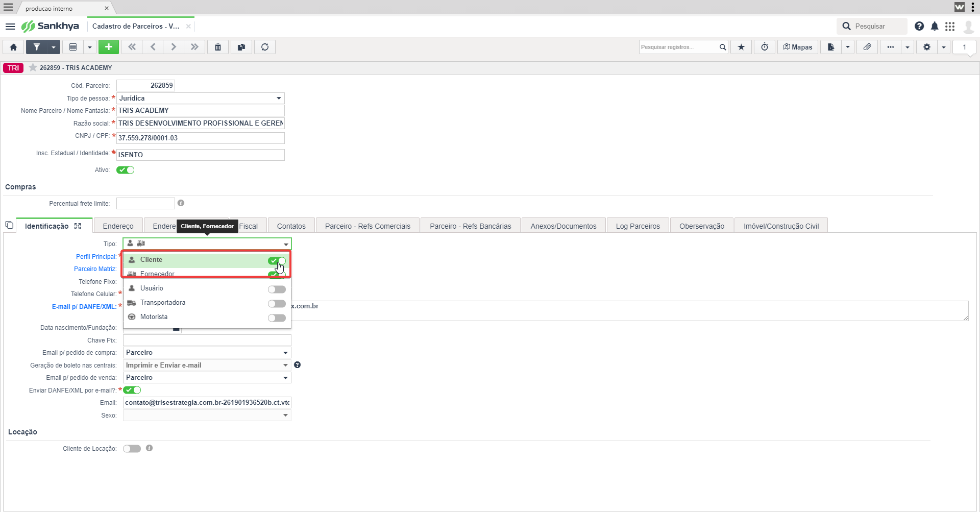Open settings gear in toolbar
The height and width of the screenshot is (512, 980).
tap(927, 47)
